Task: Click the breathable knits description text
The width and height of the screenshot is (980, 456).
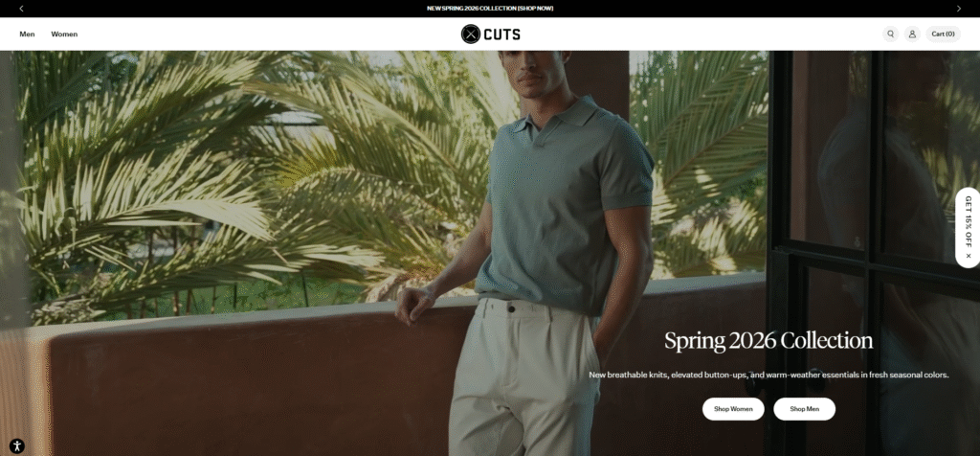Action: click(768, 375)
